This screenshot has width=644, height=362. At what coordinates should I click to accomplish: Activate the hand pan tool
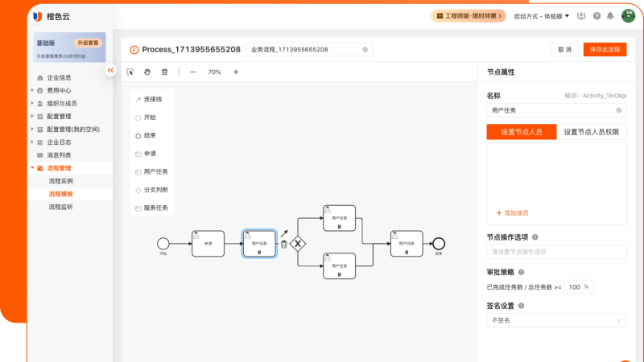[147, 72]
